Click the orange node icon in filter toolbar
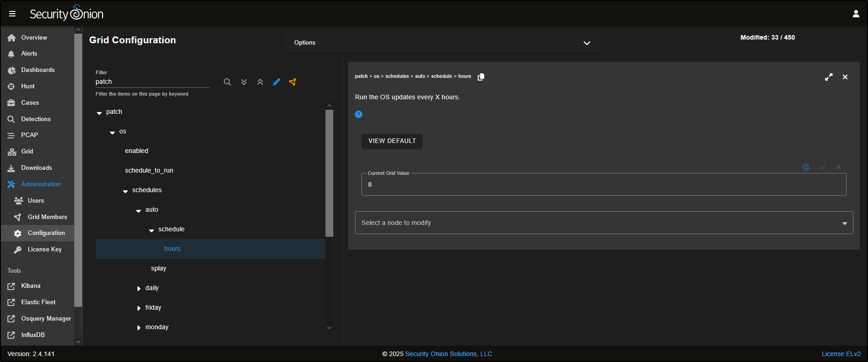 click(x=293, y=82)
